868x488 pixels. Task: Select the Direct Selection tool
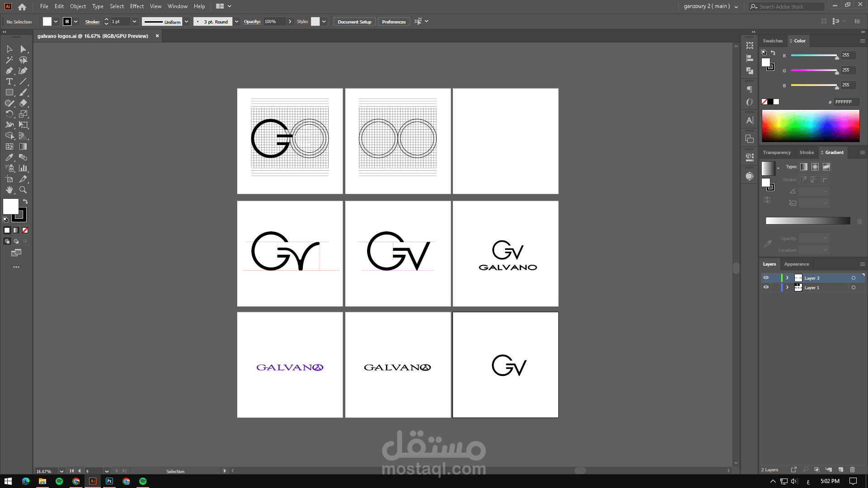(x=23, y=49)
